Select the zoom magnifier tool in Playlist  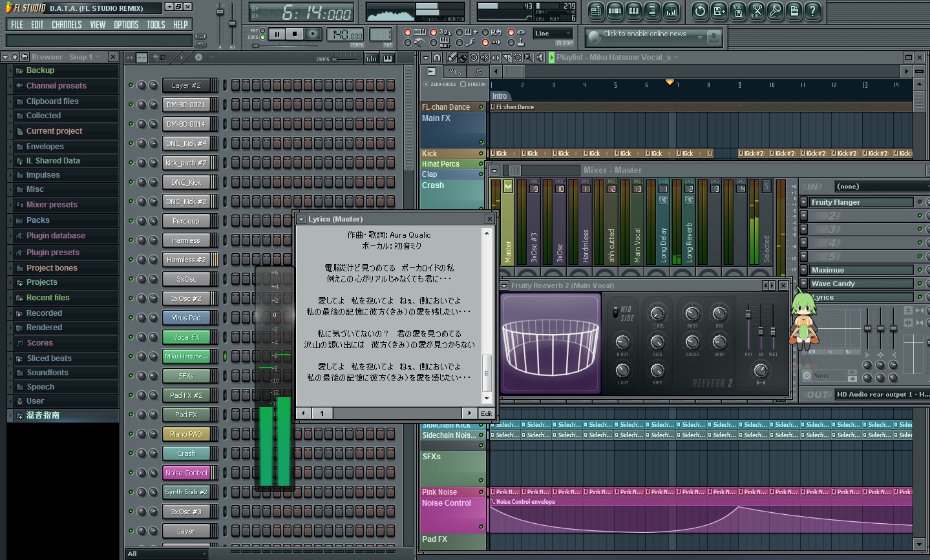pos(529,57)
